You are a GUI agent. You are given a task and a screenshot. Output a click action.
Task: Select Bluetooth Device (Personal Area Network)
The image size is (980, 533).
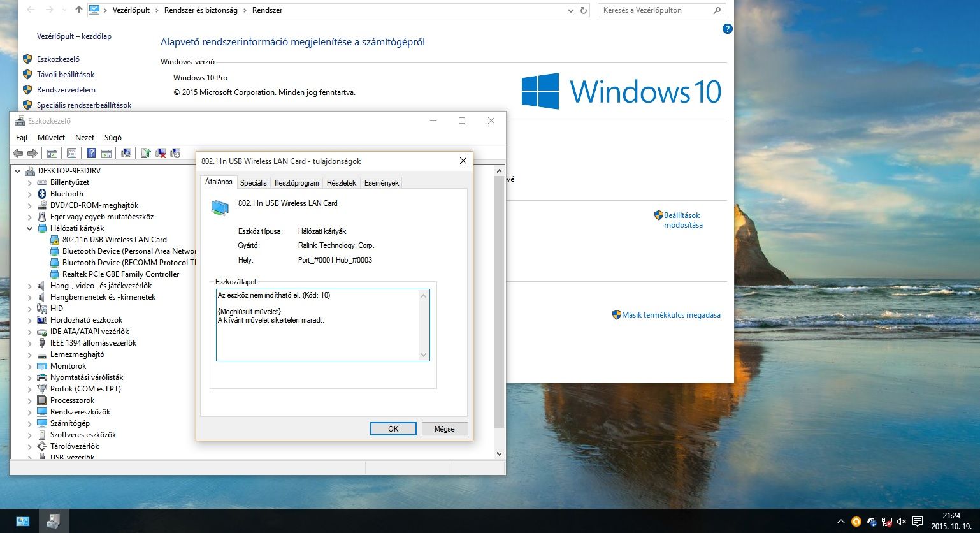coord(129,251)
